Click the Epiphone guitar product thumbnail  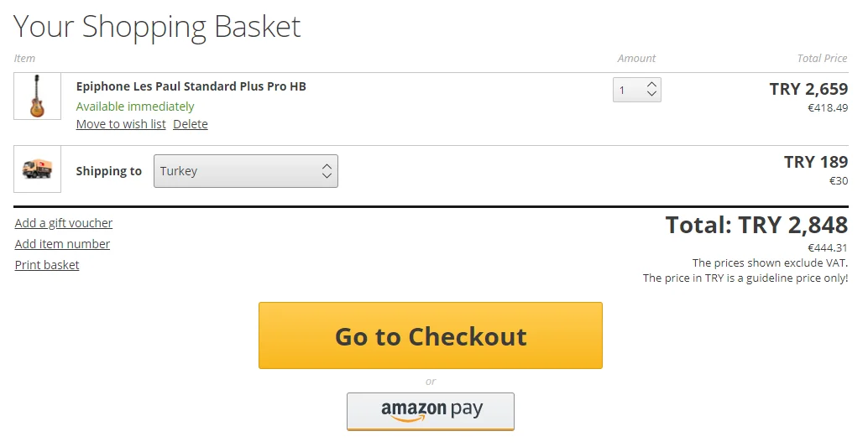point(38,96)
